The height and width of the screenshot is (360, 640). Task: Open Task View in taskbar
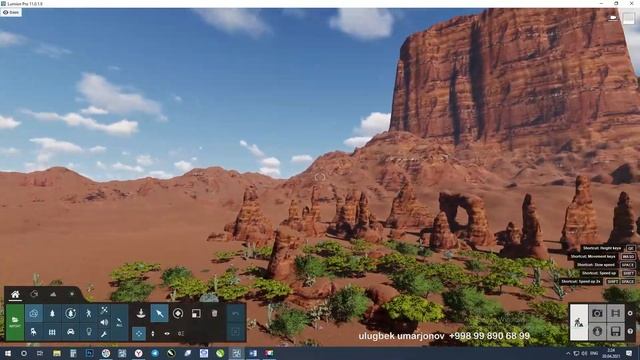tap(40, 353)
